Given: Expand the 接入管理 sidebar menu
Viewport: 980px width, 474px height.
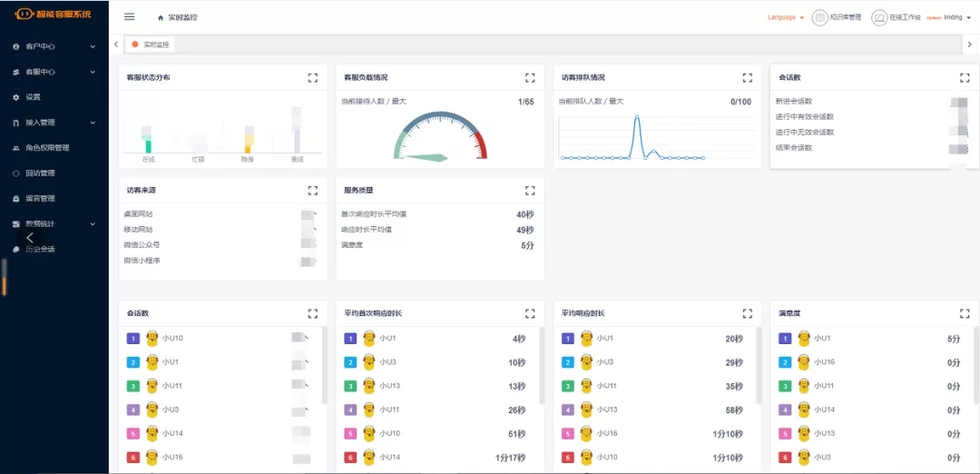Looking at the screenshot, I should 54,123.
